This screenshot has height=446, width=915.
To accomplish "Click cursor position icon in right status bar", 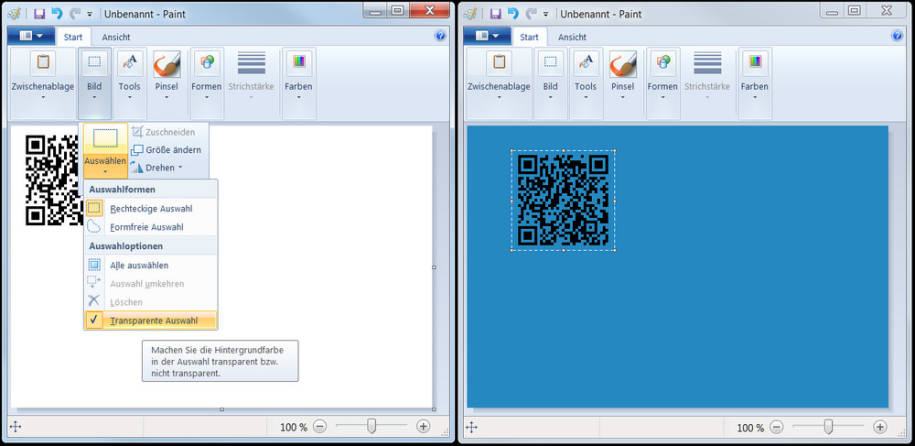I will (x=472, y=427).
